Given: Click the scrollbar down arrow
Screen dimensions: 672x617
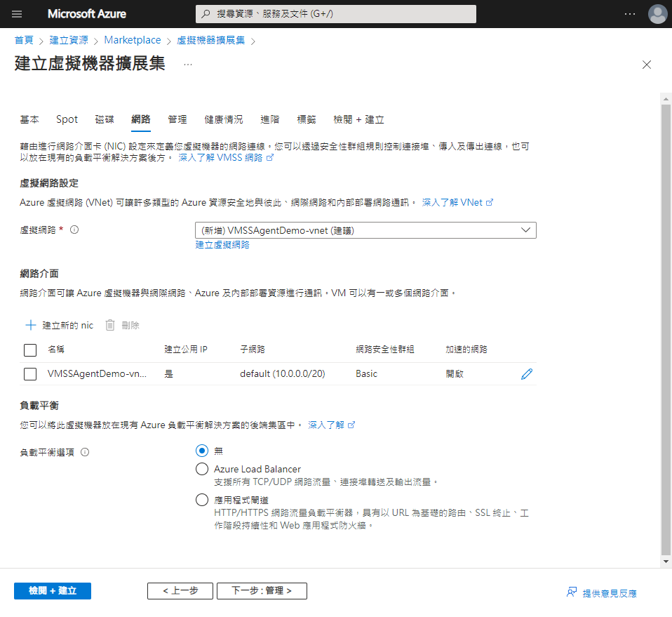Looking at the screenshot, I should (666, 562).
